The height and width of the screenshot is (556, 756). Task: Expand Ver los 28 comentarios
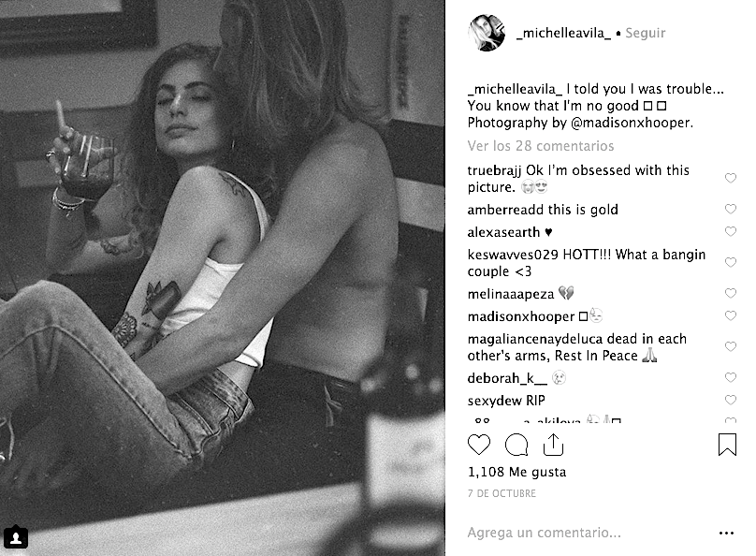(x=541, y=146)
